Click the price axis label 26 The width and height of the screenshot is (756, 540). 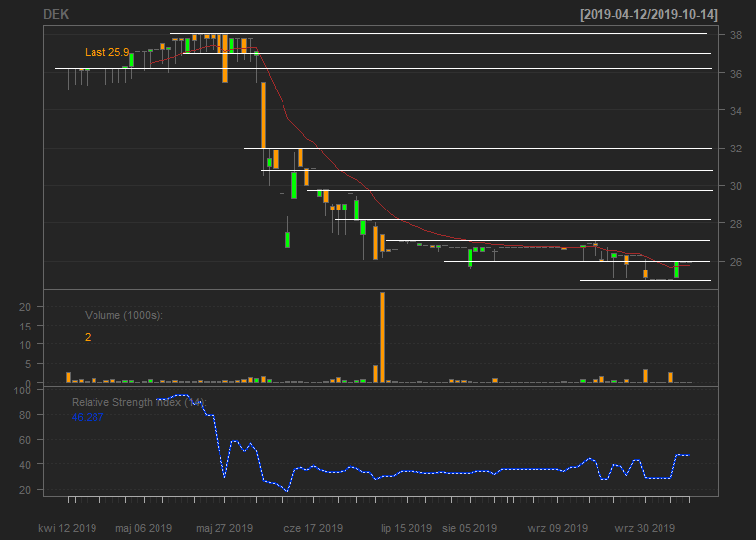coord(735,262)
